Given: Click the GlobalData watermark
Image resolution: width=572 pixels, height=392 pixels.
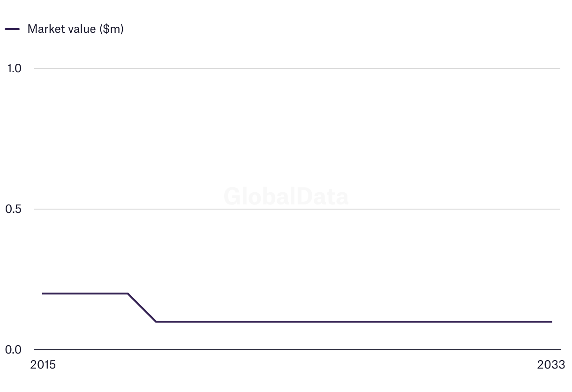Looking at the screenshot, I should pyautogui.click(x=286, y=196).
